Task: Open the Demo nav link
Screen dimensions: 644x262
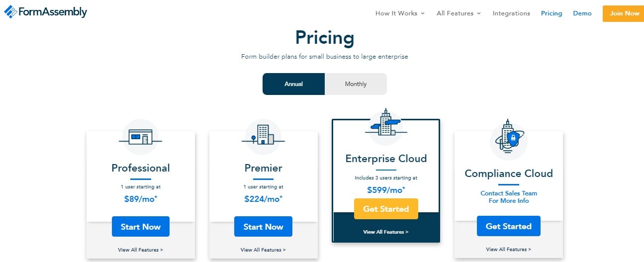Action: coord(582,13)
